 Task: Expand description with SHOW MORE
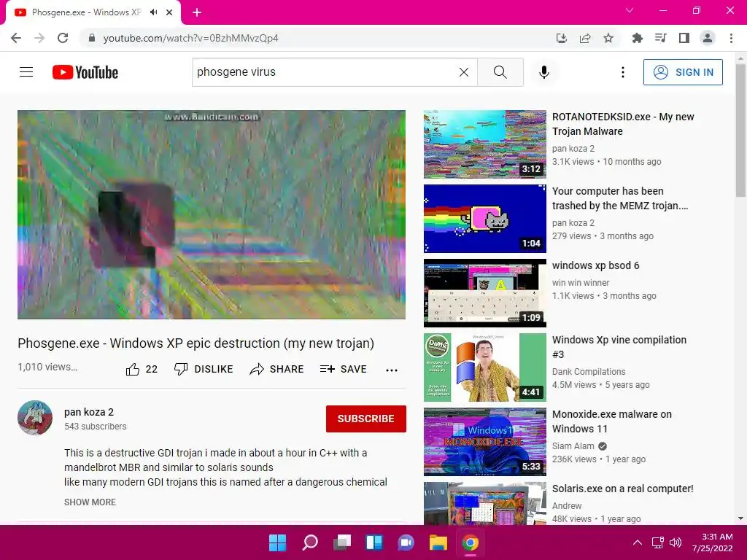click(x=90, y=502)
